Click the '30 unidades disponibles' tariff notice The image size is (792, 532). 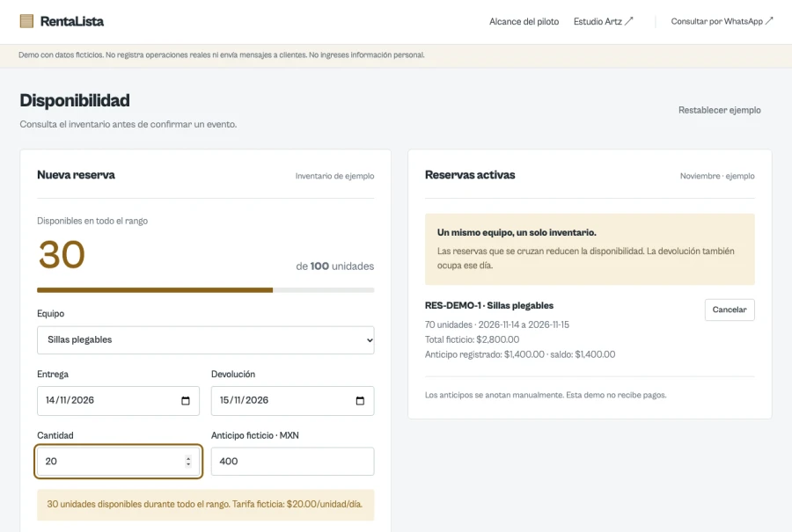click(205, 504)
